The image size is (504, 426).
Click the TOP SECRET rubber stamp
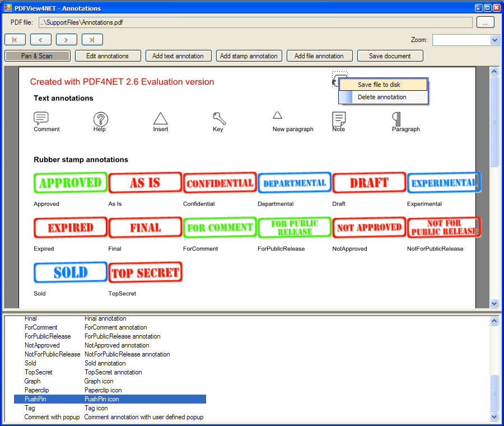click(x=145, y=272)
